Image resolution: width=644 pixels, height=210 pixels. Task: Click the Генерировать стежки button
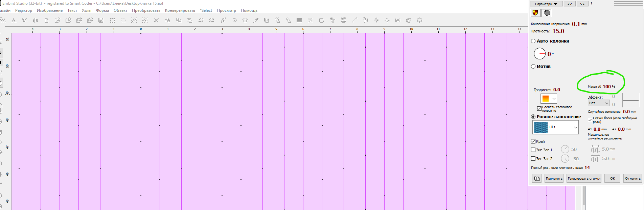[584, 178]
